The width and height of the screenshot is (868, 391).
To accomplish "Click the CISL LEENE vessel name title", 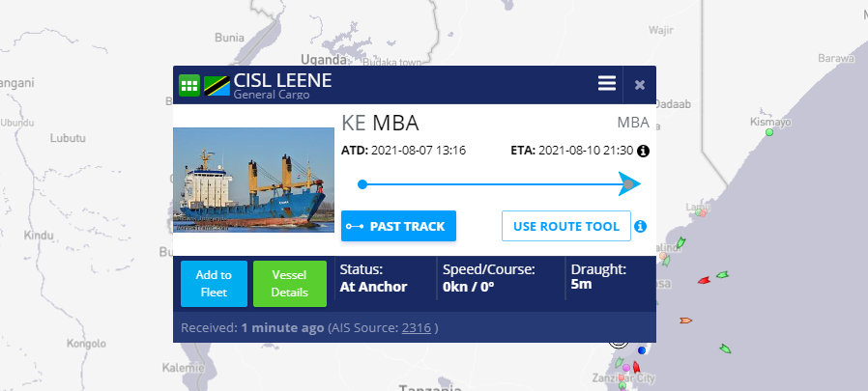I will (282, 80).
